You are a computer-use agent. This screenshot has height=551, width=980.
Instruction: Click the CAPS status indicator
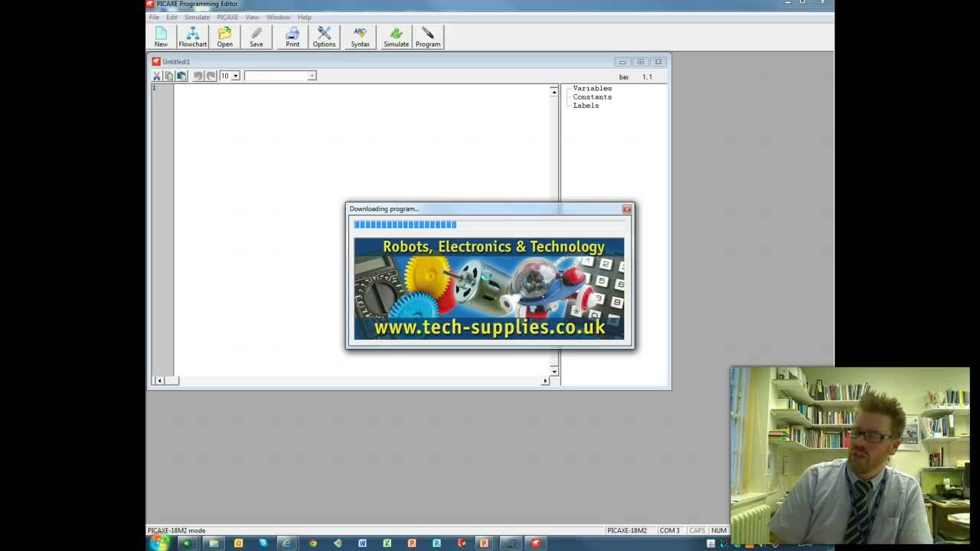click(697, 530)
